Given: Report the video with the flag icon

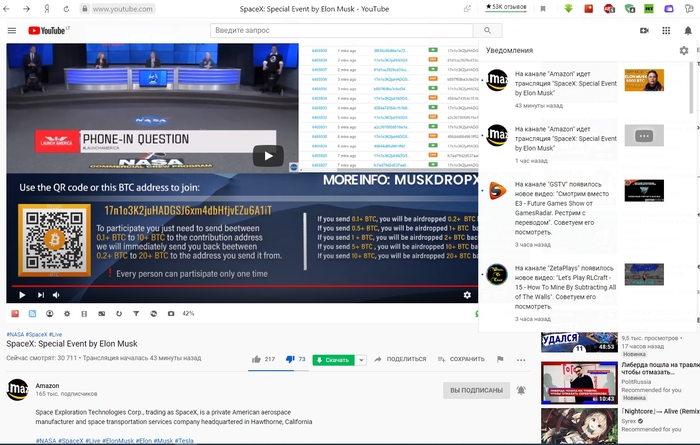Looking at the screenshot, I should pyautogui.click(x=500, y=359).
